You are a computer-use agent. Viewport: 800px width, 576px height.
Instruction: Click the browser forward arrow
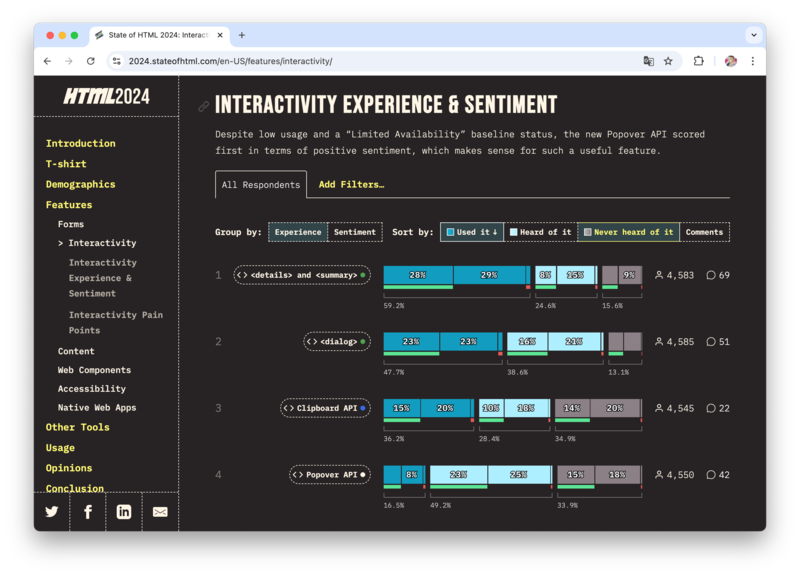click(69, 61)
